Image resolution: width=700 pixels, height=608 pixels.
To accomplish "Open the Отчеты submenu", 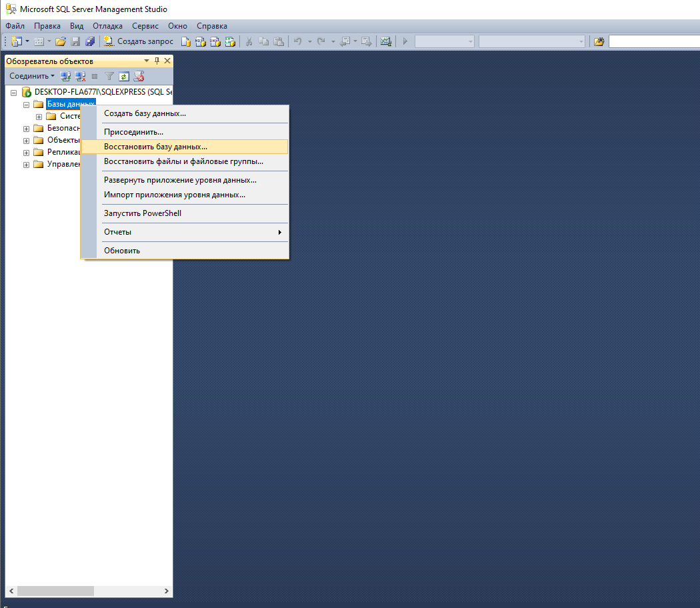I will tap(185, 232).
